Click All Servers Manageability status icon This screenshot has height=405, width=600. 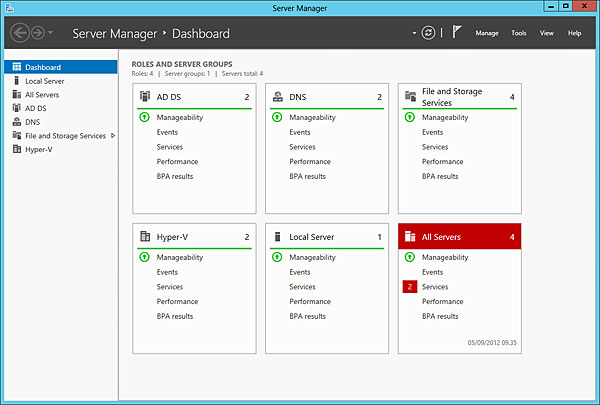click(x=409, y=257)
